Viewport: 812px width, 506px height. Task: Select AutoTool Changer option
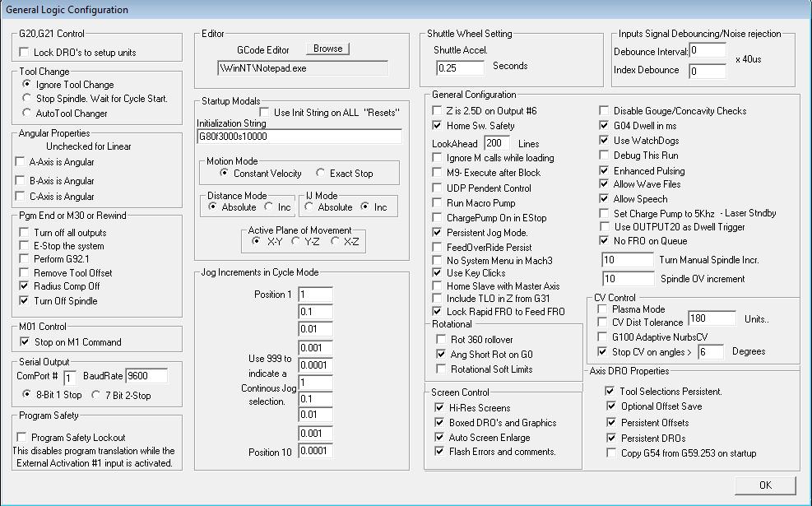tap(26, 113)
